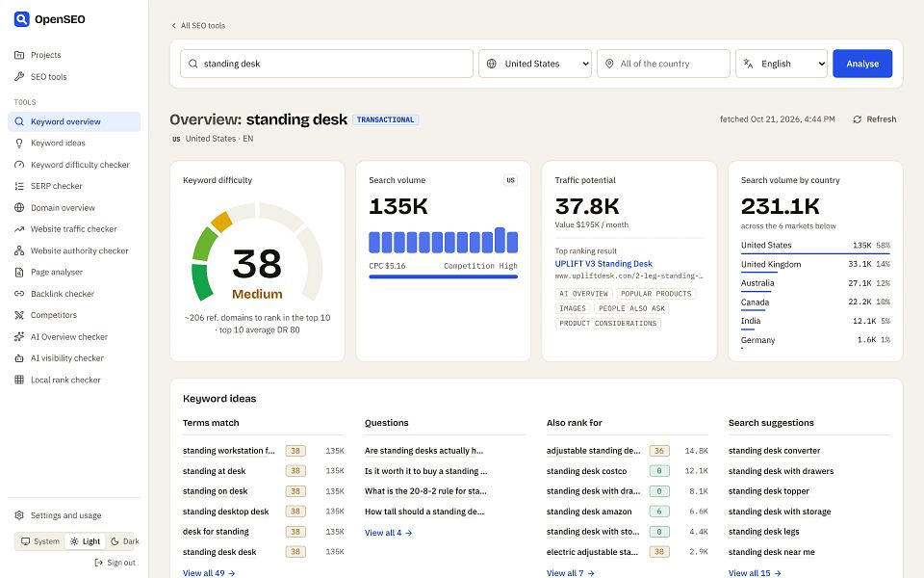Click the standing desk keyword input field
Viewport: 924px width, 578px height.
(x=326, y=64)
